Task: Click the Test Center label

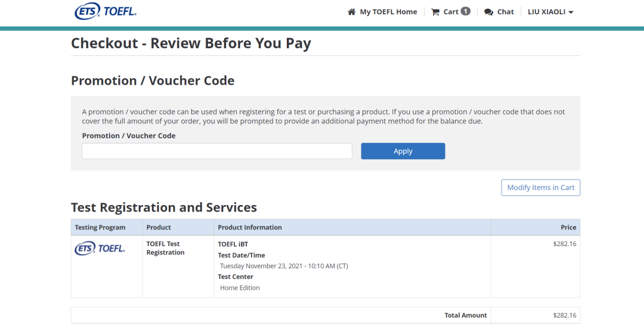Action: pos(236,277)
